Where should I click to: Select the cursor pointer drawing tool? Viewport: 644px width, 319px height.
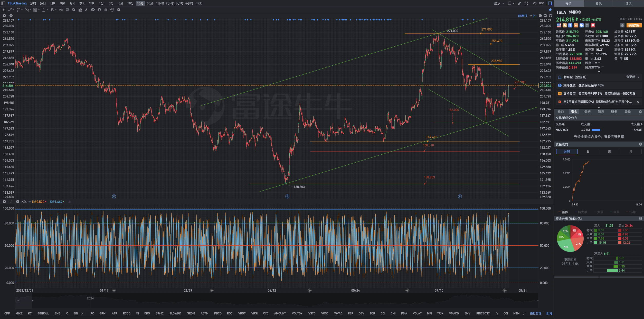point(4,10)
